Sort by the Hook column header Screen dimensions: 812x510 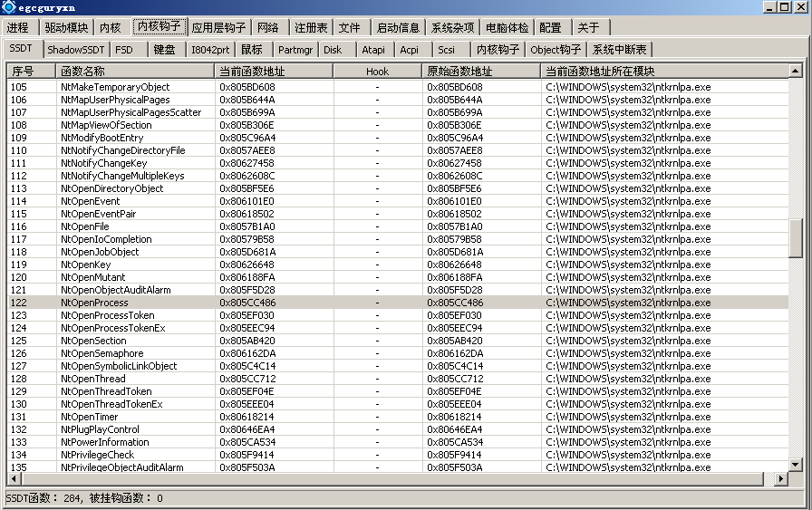coord(377,71)
